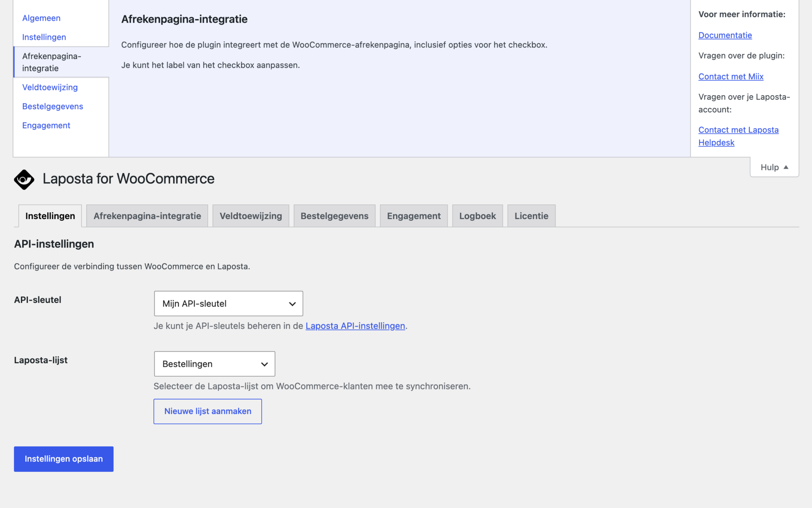Click the API-instellingen section heading
Screen dimensions: 812x508
[54, 244]
